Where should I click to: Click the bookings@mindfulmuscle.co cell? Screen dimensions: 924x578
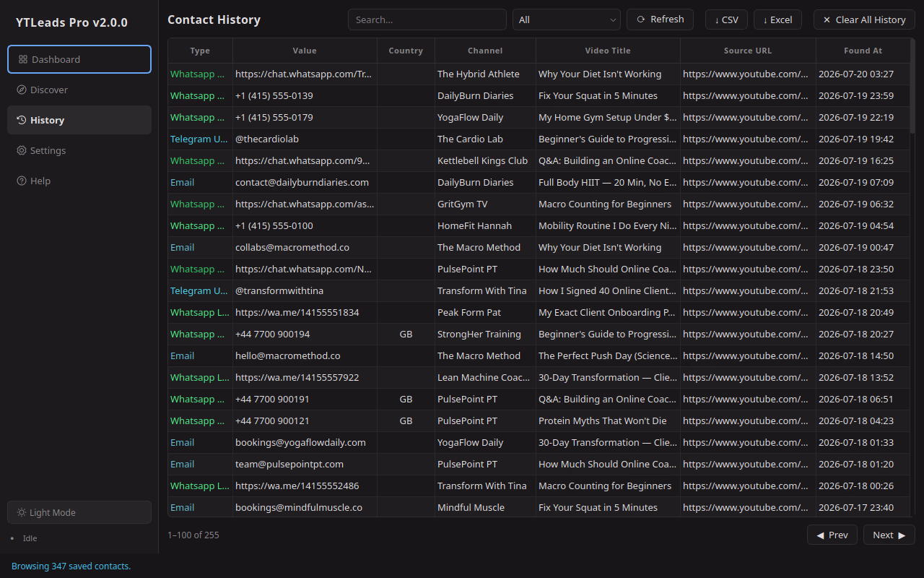click(305, 507)
